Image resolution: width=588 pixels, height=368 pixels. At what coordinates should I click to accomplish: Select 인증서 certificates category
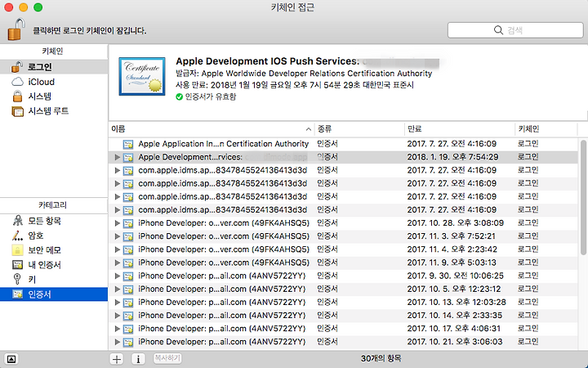54,294
